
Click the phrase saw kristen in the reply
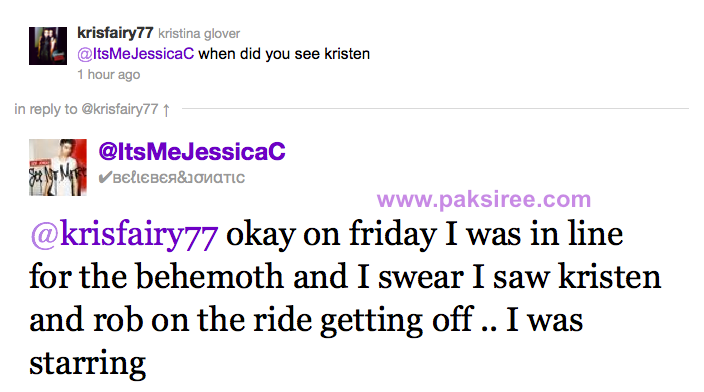(x=577, y=276)
